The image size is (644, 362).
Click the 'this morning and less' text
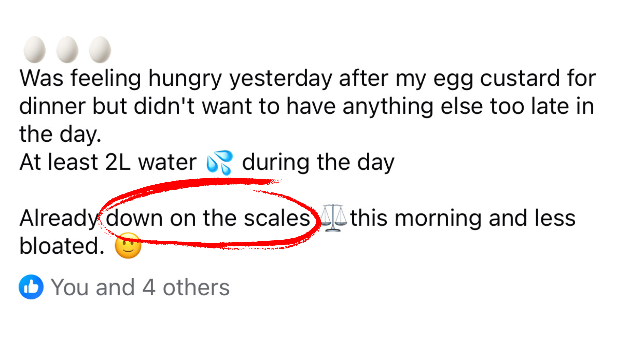463,218
